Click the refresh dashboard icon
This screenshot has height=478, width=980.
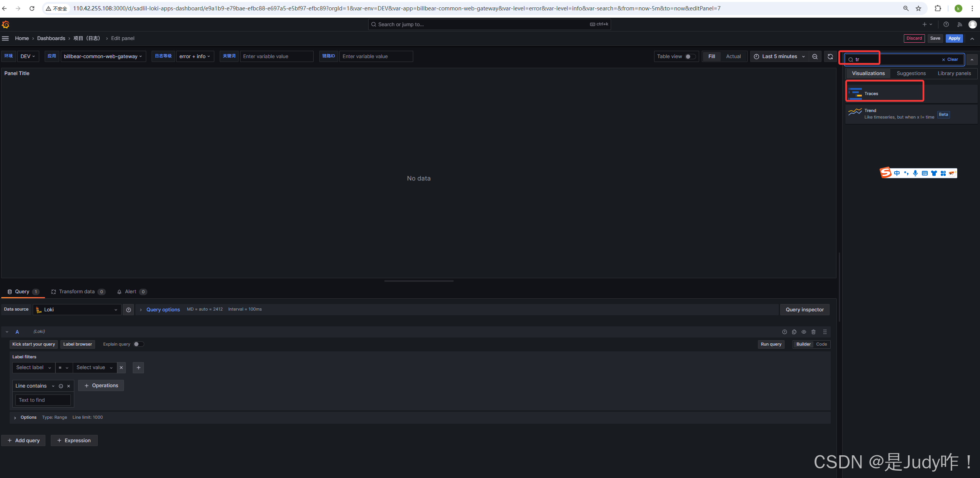pyautogui.click(x=830, y=57)
